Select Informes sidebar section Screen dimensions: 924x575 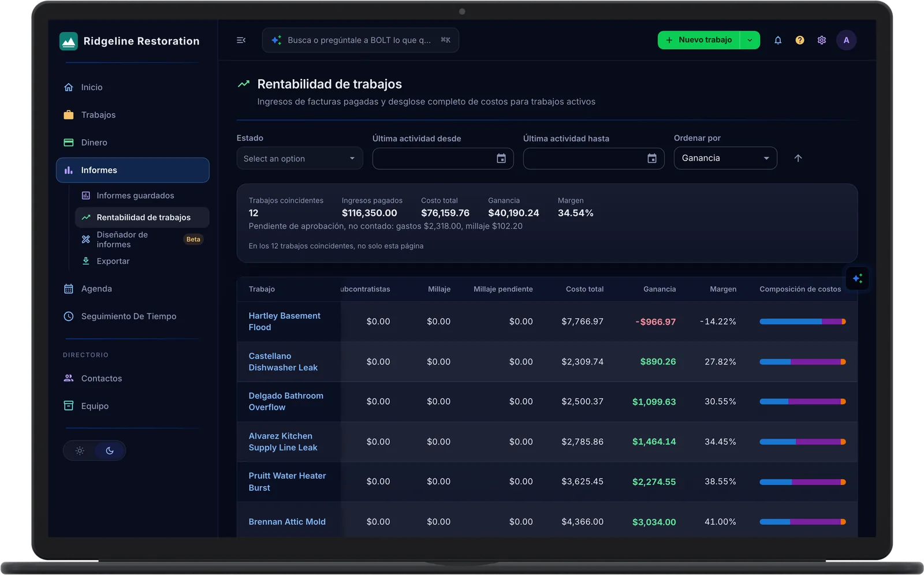click(x=133, y=170)
